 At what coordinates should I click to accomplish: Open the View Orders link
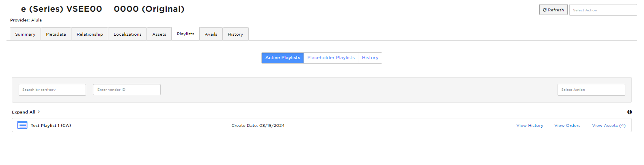567,126
